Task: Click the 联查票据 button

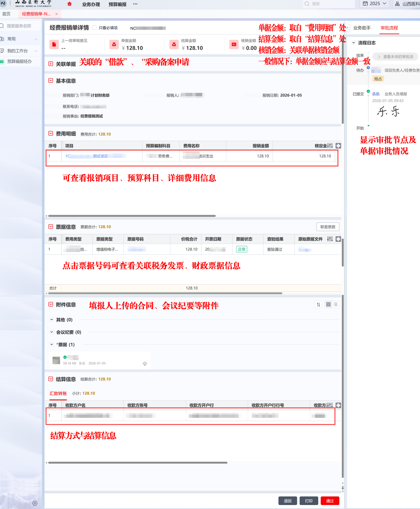Action: [328, 227]
